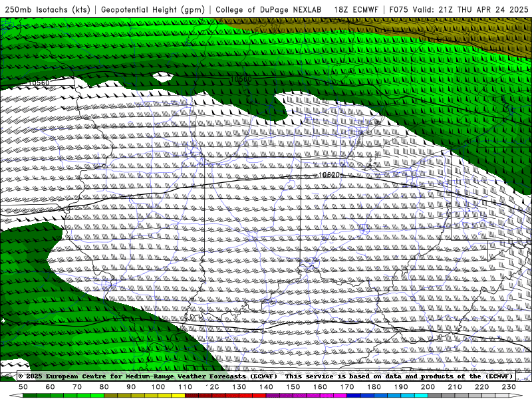Click the '10560' contour label at map's left edge
This screenshot has width=532, height=399.
coord(39,82)
